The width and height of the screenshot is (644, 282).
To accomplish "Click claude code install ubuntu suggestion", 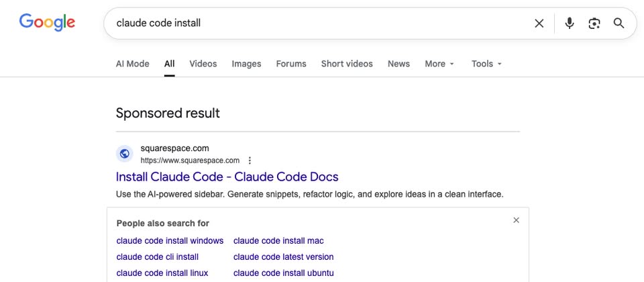I will point(283,273).
